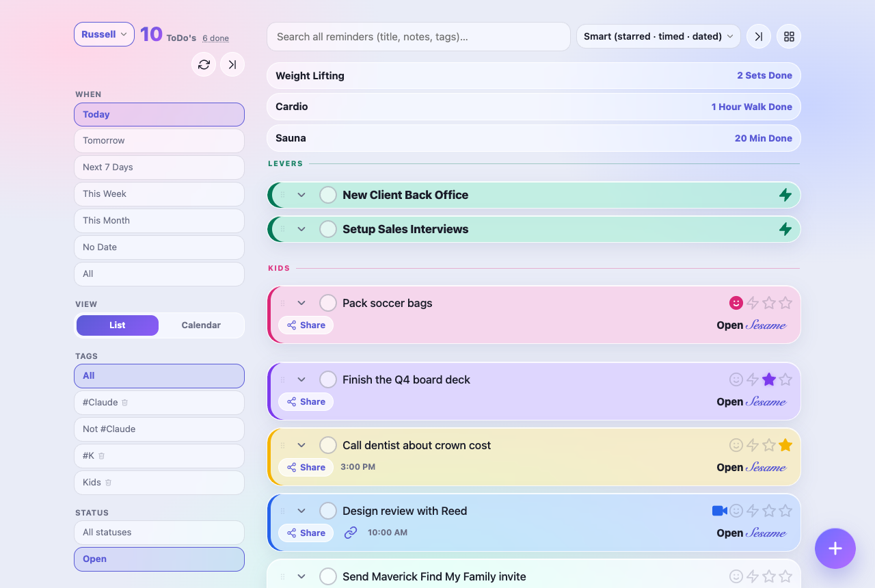
Task: Delete the #Claude tag via trash icon
Action: tap(124, 403)
